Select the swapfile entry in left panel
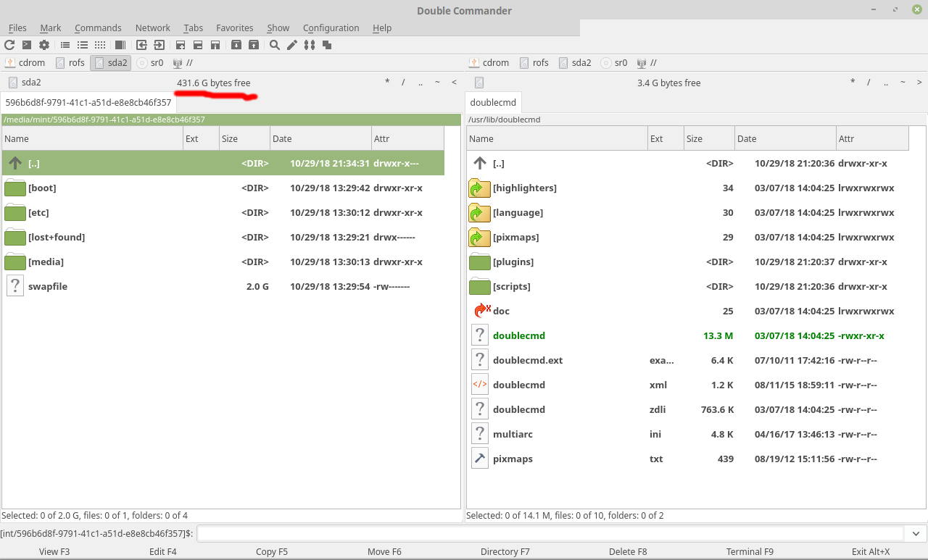The image size is (928, 560). pos(223,286)
